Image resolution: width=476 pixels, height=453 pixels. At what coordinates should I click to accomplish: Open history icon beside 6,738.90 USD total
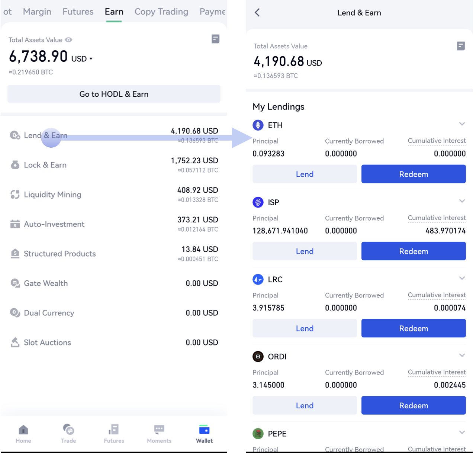(215, 39)
